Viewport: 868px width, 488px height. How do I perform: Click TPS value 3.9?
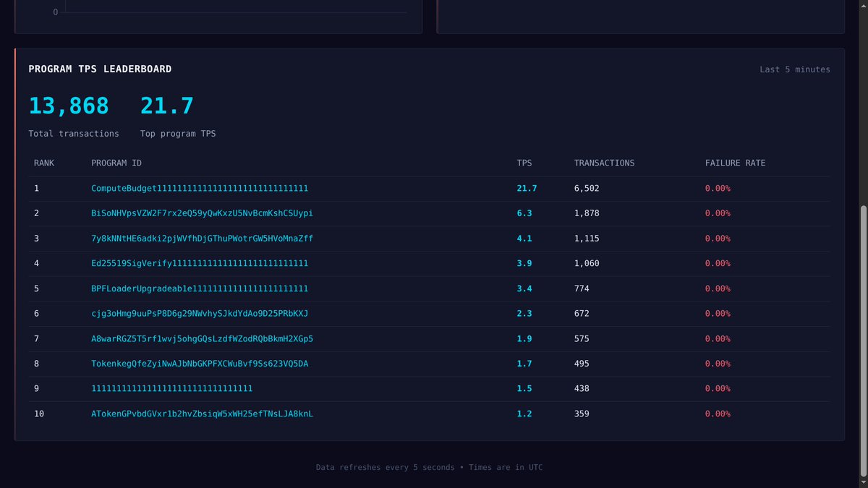coord(524,263)
